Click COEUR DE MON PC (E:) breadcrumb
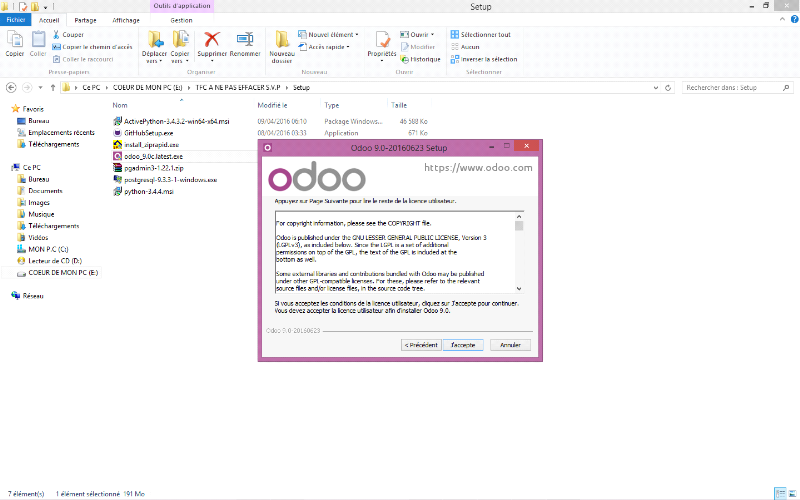The height and width of the screenshot is (500, 800). point(147,88)
